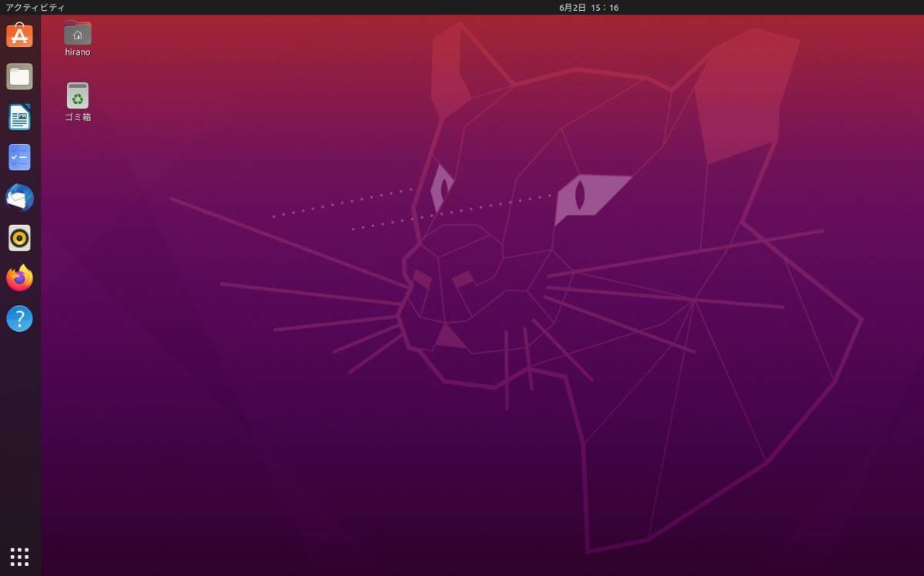Start the Rhythmbox music player
This screenshot has height=576, width=924.
(x=19, y=238)
